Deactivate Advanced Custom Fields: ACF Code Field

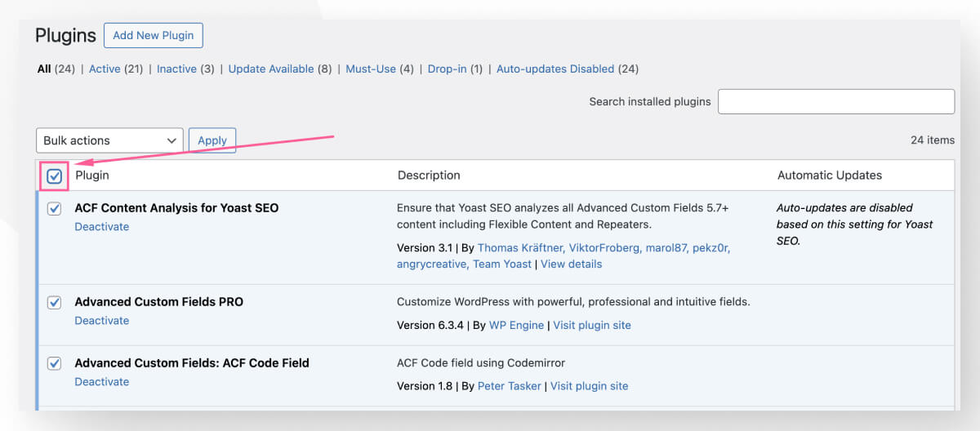(x=102, y=382)
